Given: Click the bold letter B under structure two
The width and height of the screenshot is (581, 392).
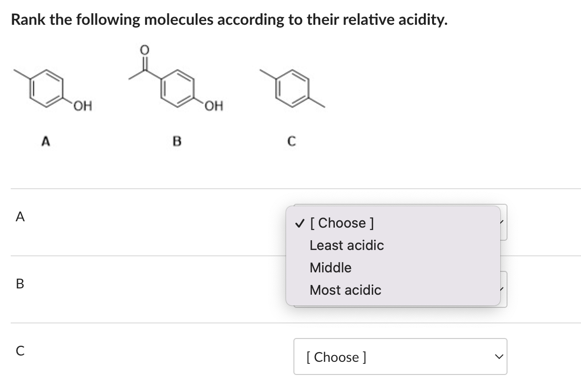Looking at the screenshot, I should point(177,142).
